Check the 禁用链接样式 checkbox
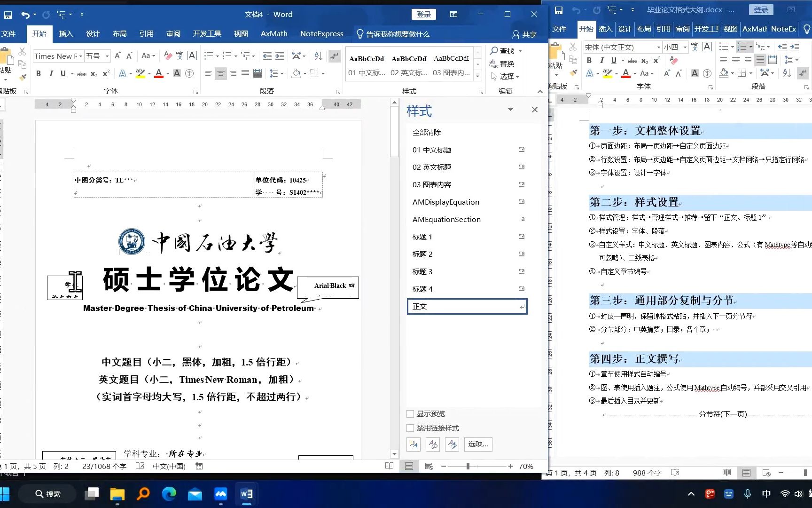 (410, 428)
